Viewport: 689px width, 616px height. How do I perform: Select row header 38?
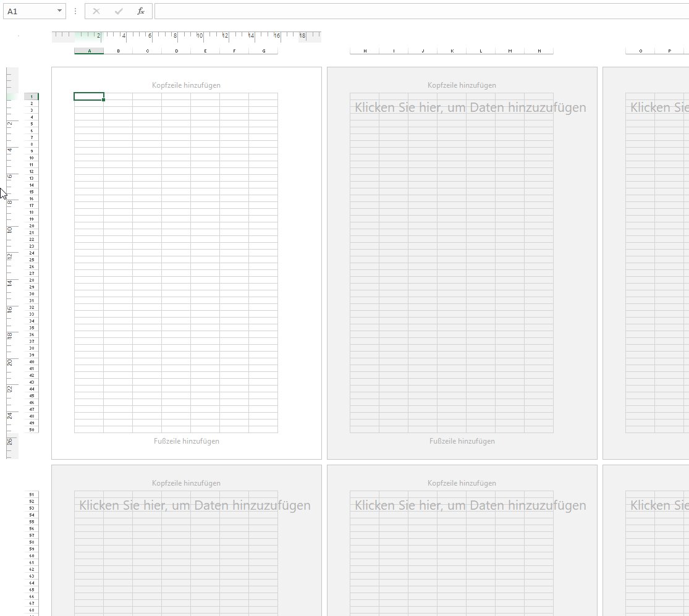click(x=32, y=348)
